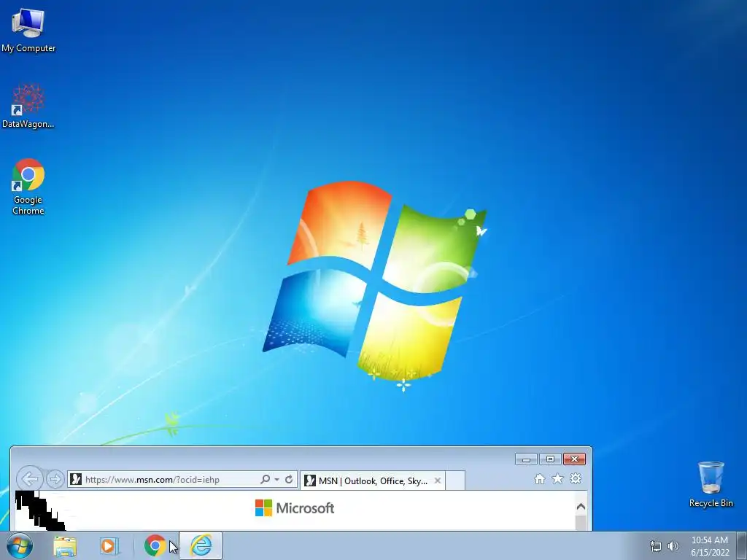Screen dimensions: 747x560
Task: Click the search magnifier in address bar
Action: click(266, 480)
